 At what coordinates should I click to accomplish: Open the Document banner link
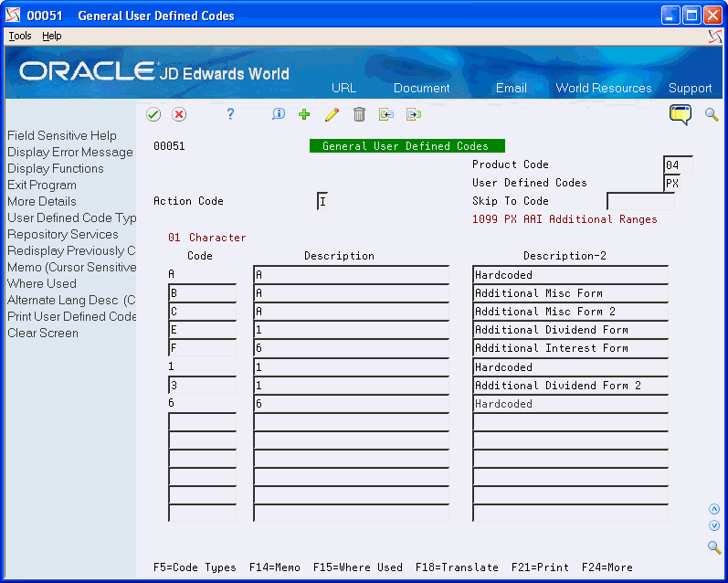(x=421, y=88)
